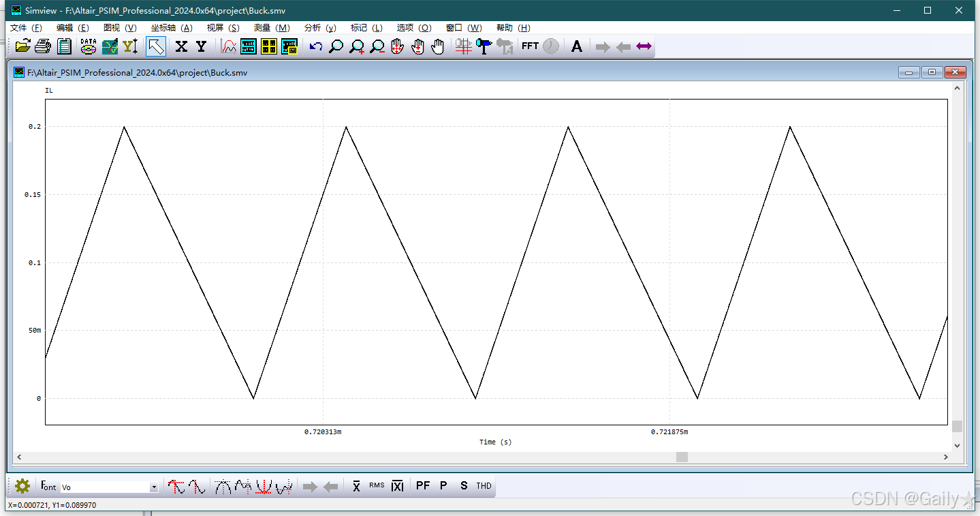Screen dimensions: 980x516
Task: Open the 测量 (M) menu
Action: tap(271, 28)
